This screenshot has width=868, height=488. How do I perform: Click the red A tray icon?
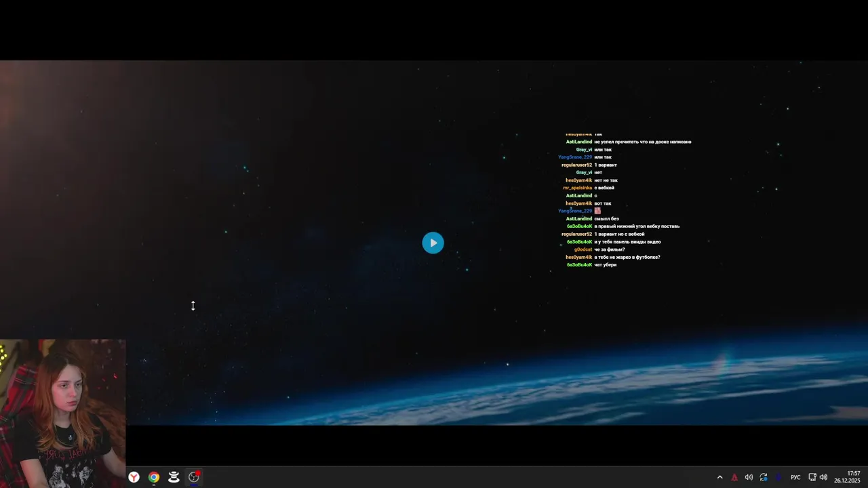tap(734, 477)
